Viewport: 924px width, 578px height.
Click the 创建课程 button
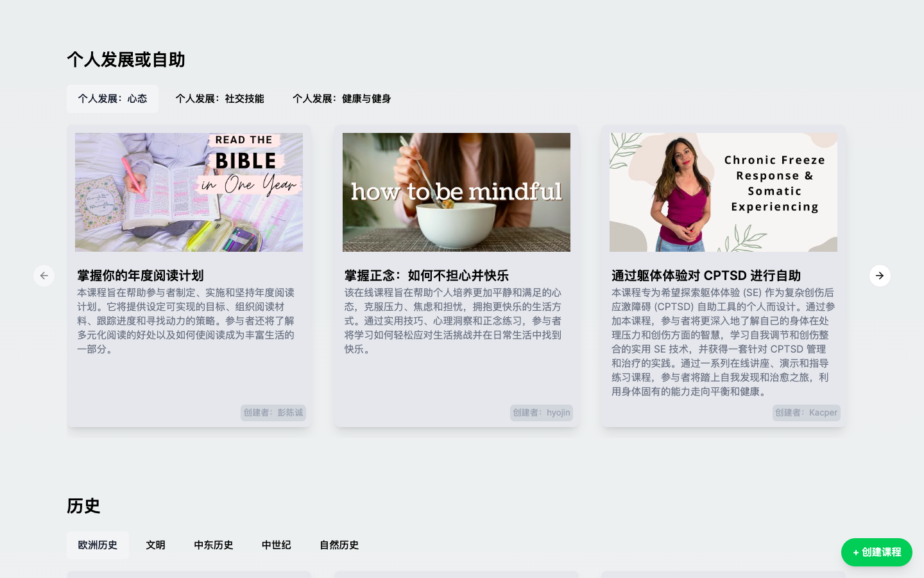coord(877,552)
